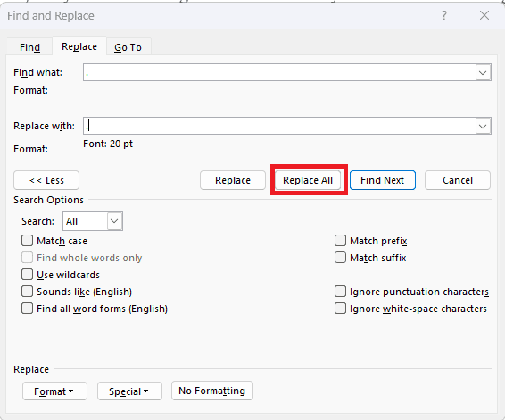Click the Replace All button

click(x=308, y=180)
